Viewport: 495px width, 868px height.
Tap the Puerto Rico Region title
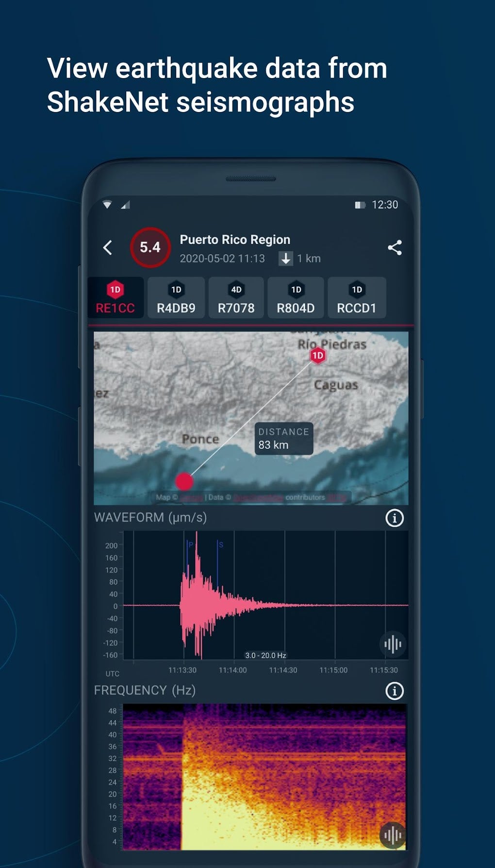pos(235,240)
